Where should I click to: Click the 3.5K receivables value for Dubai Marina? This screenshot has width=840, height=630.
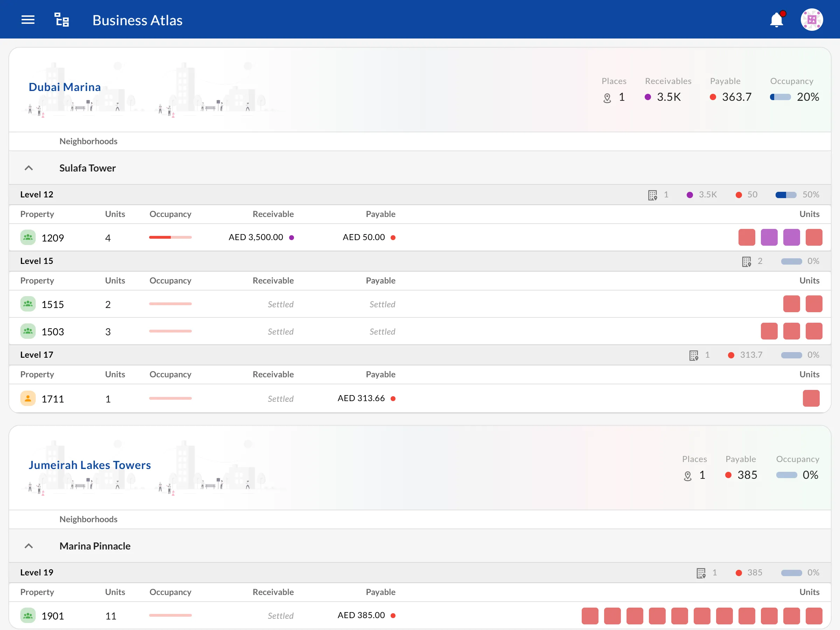click(669, 97)
